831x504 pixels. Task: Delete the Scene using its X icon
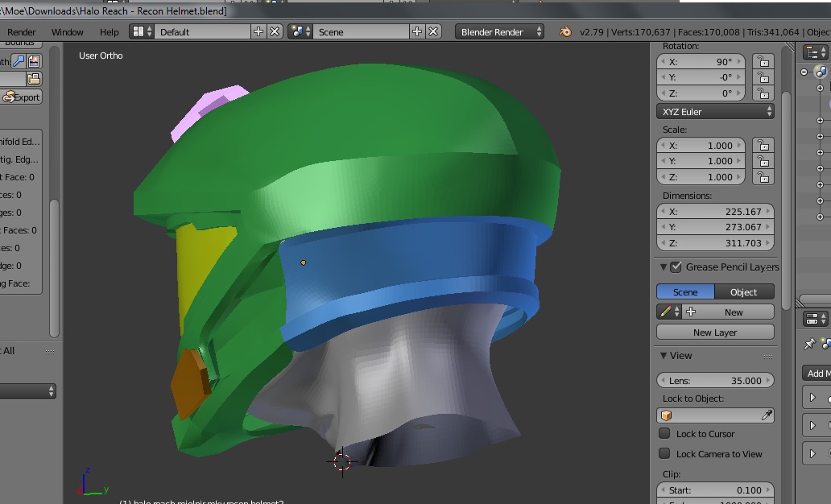pyautogui.click(x=433, y=32)
